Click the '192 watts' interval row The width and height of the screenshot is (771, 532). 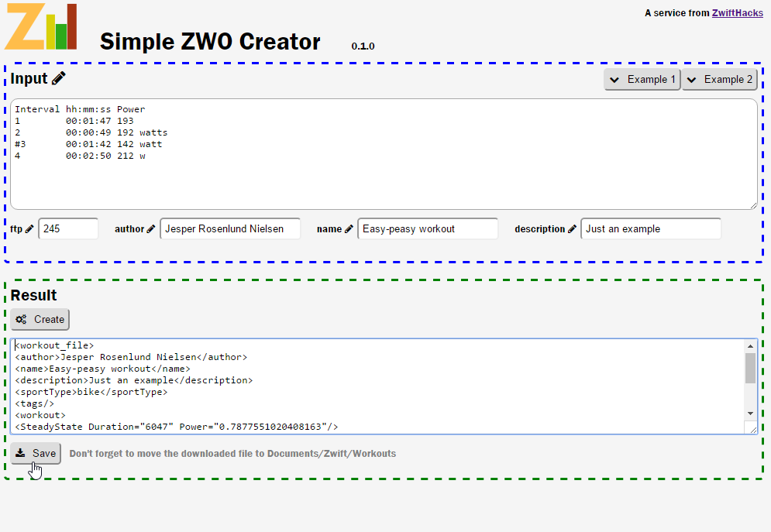tap(91, 132)
